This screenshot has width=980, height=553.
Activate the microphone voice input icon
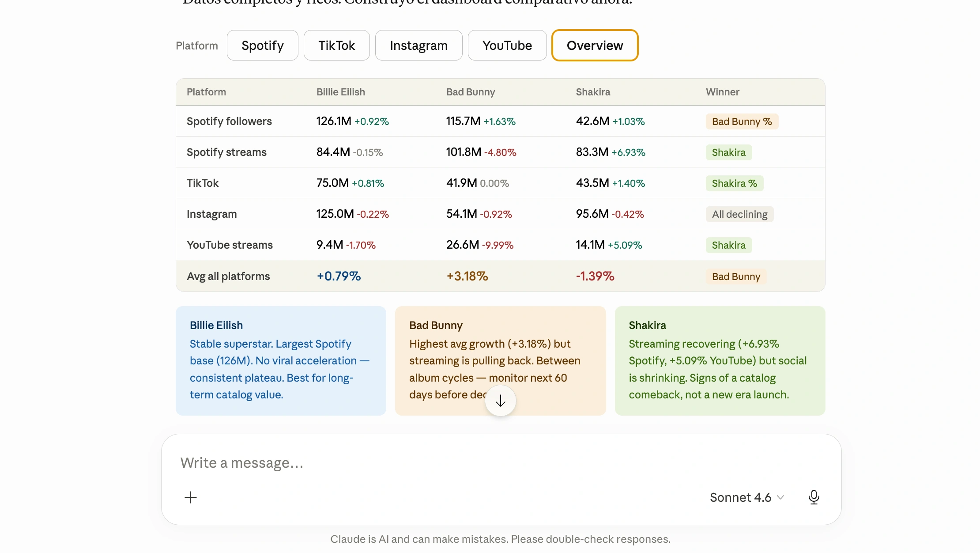pyautogui.click(x=814, y=497)
